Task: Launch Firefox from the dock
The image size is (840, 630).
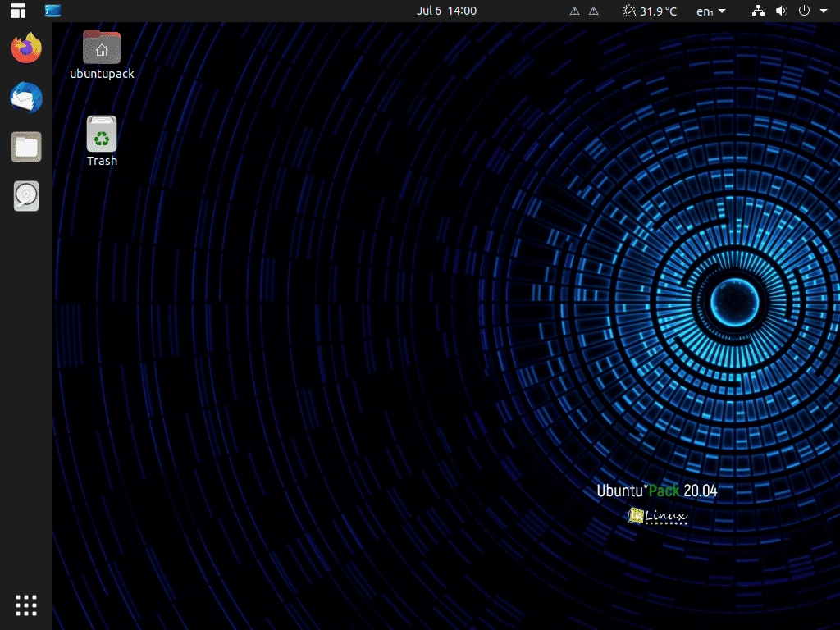Action: pyautogui.click(x=26, y=48)
